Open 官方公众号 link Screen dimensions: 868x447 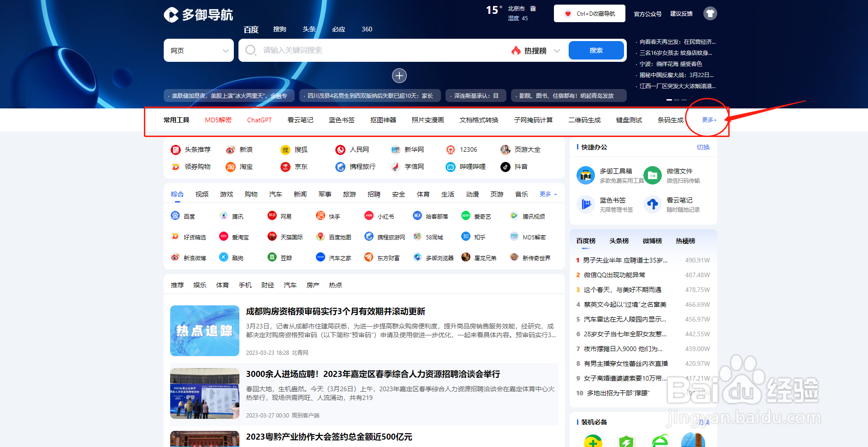648,14
